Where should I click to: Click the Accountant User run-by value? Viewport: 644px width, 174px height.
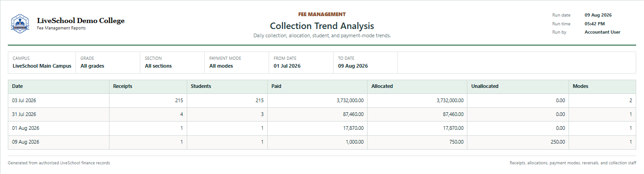pyautogui.click(x=603, y=32)
